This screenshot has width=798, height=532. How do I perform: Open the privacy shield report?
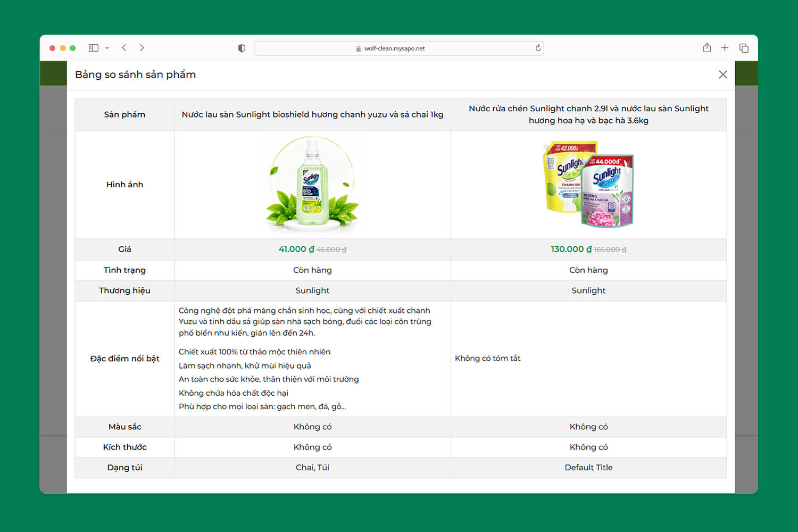242,48
